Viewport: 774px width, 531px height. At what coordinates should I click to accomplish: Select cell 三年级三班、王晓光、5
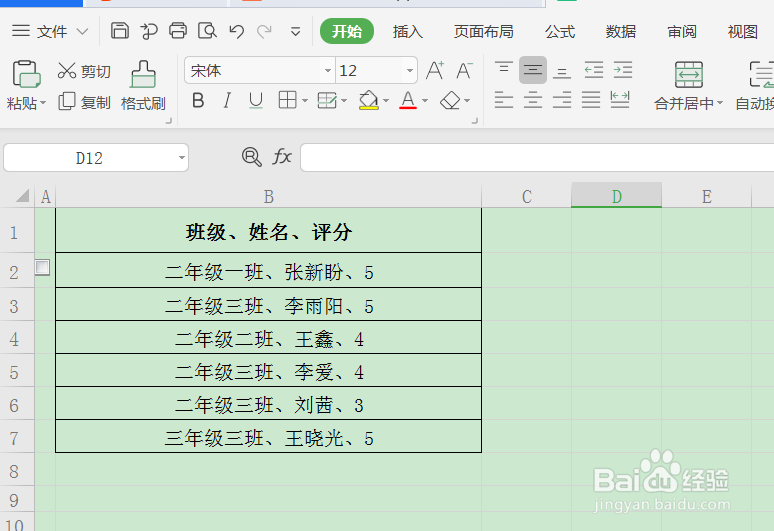(x=269, y=436)
